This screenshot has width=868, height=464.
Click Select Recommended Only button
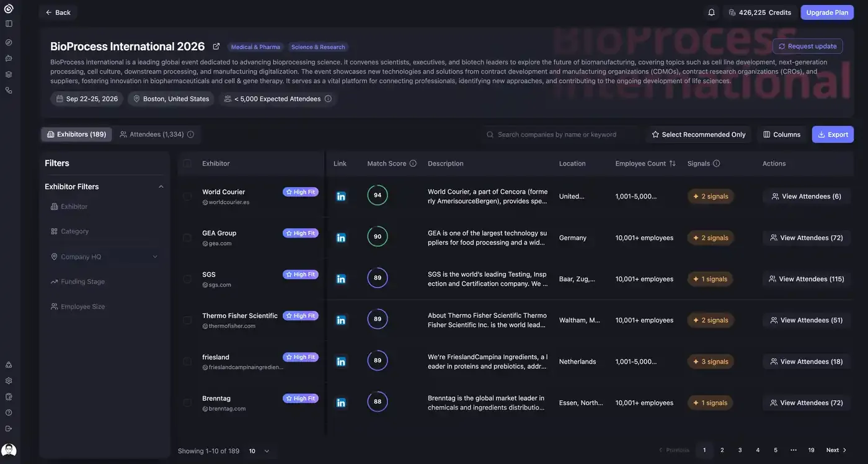click(x=698, y=135)
